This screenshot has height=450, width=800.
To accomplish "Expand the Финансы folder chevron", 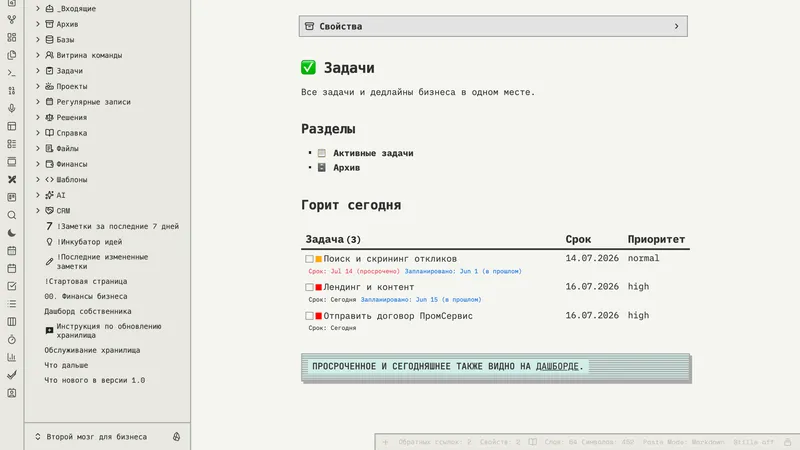I will tap(38, 164).
